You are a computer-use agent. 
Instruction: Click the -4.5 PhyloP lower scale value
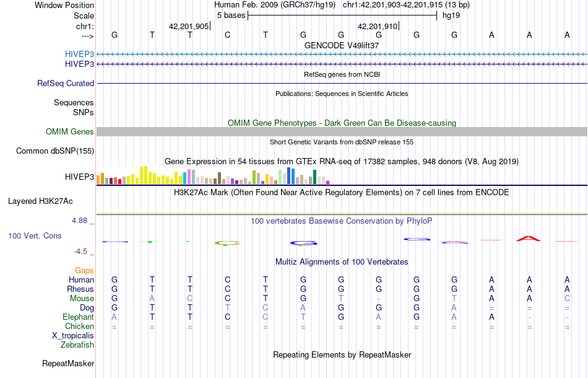80,252
